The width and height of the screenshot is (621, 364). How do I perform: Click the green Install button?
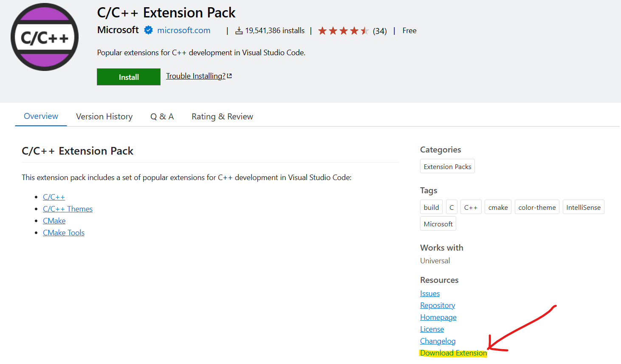pyautogui.click(x=129, y=77)
